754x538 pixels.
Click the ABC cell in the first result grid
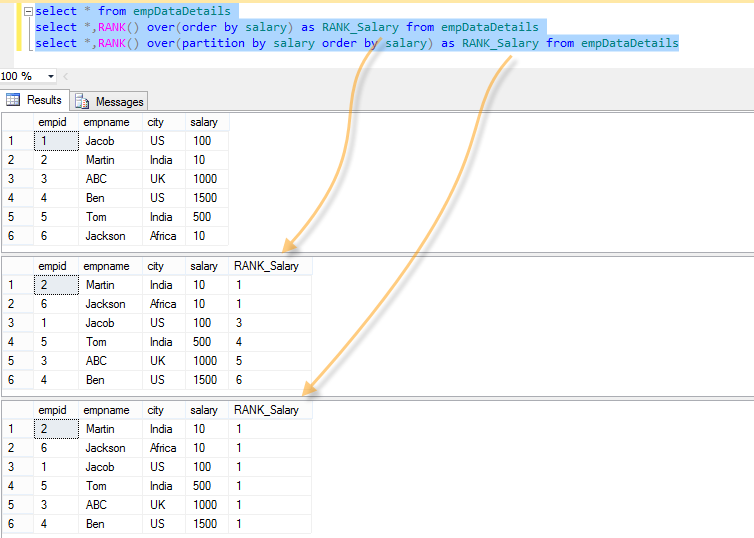tap(110, 179)
